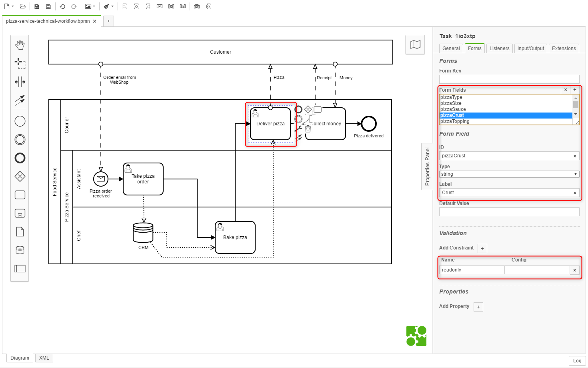
Task: Toggle the minimap map icon
Action: tap(415, 44)
